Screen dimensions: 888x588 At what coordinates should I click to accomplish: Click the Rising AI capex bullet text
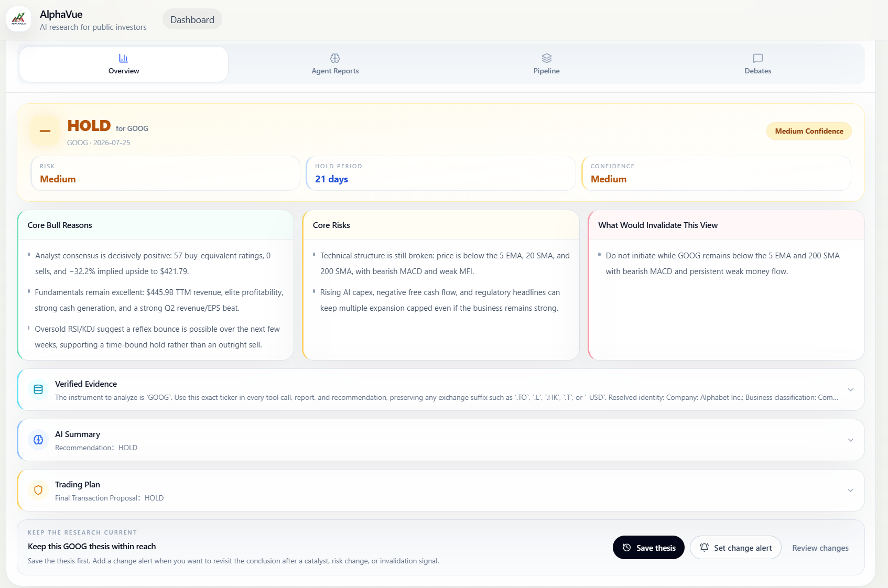[440, 300]
